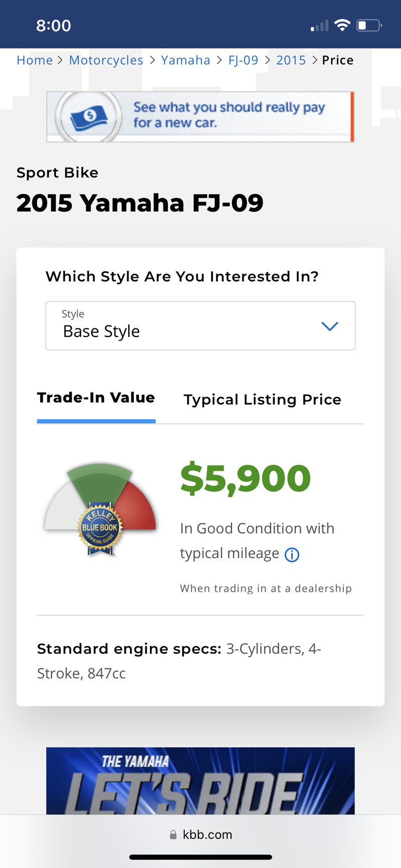This screenshot has width=401, height=868.
Task: Tap the cellular signal bars icon
Action: tap(319, 26)
